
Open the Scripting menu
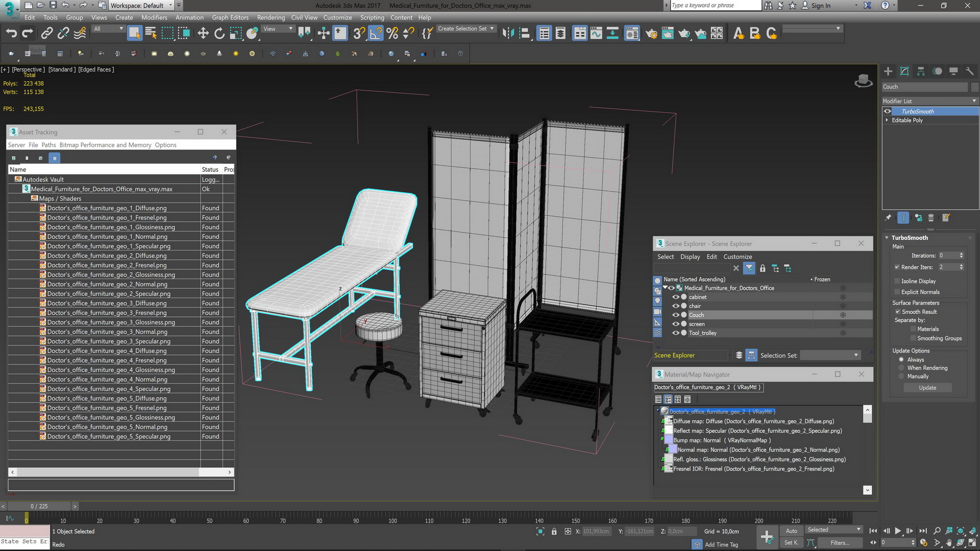372,17
